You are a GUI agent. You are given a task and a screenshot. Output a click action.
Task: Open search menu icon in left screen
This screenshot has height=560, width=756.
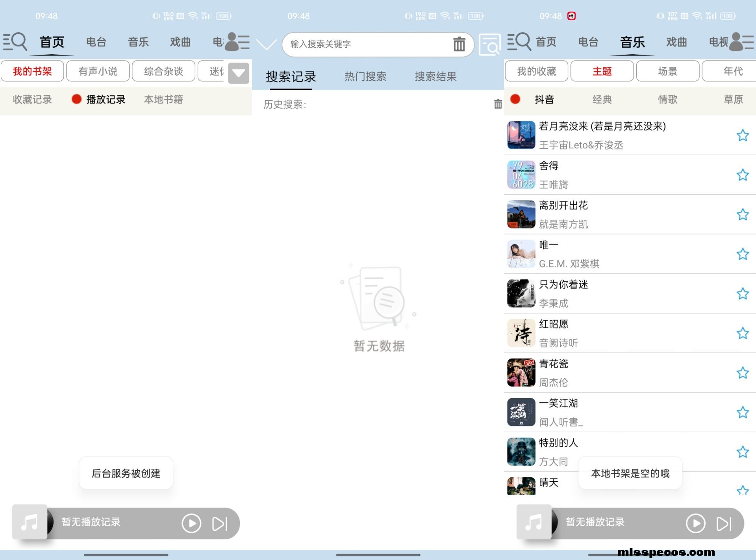click(15, 42)
